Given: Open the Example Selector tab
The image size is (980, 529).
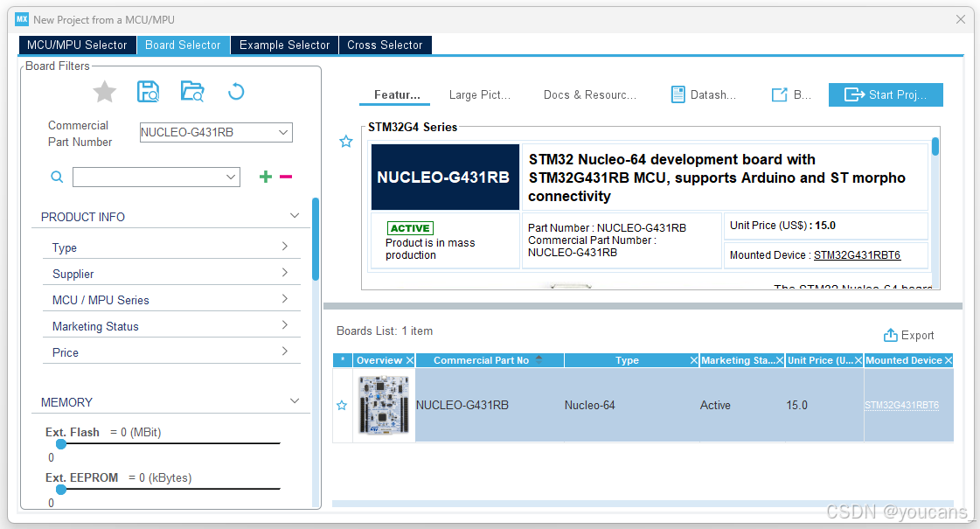Looking at the screenshot, I should tap(284, 45).
